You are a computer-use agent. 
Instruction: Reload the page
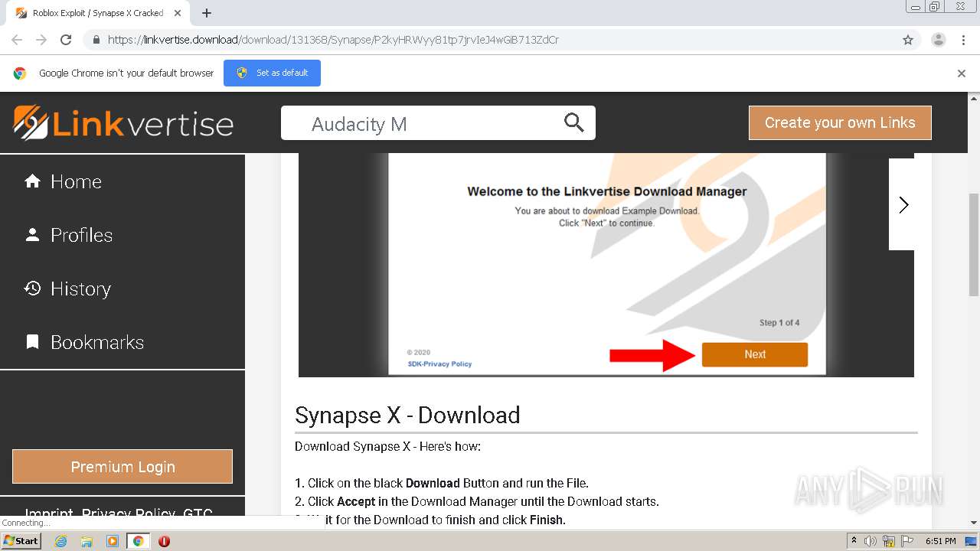(66, 40)
